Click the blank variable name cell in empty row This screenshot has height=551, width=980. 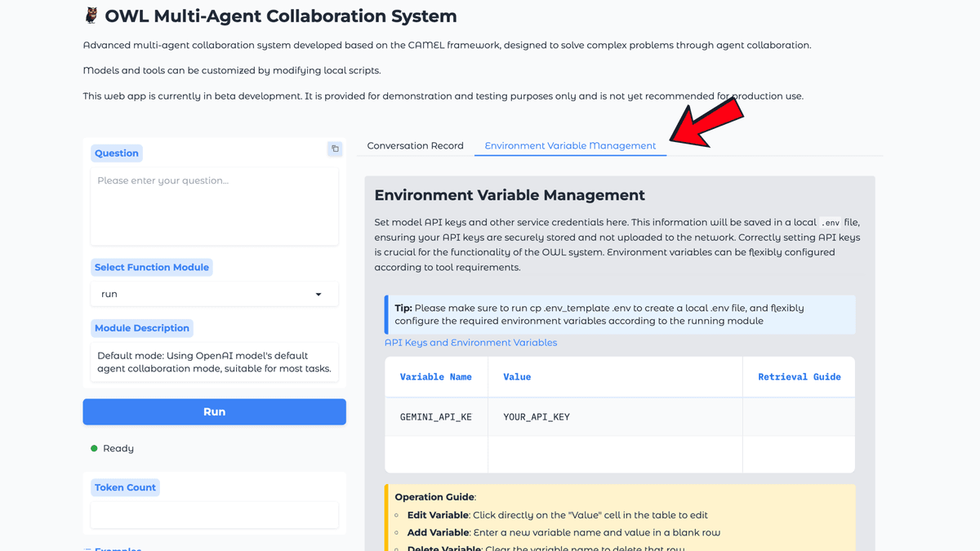[436, 455]
